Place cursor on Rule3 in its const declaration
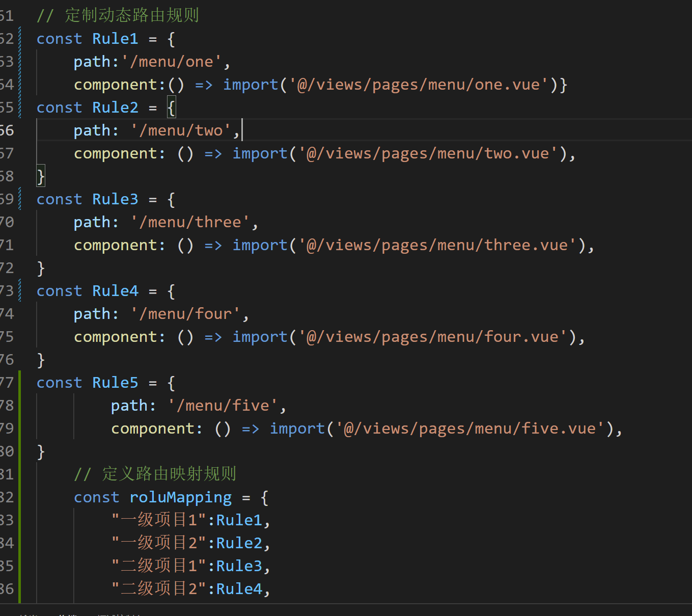 pyautogui.click(x=115, y=199)
